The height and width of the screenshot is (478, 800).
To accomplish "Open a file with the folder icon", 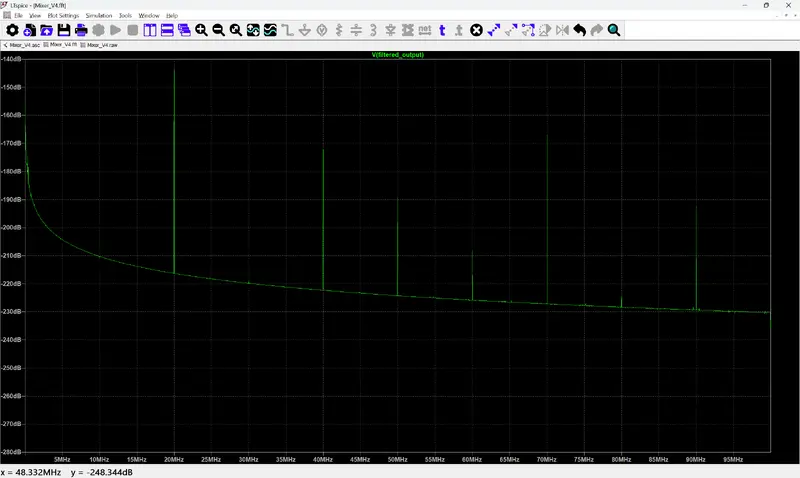I will coord(46,30).
